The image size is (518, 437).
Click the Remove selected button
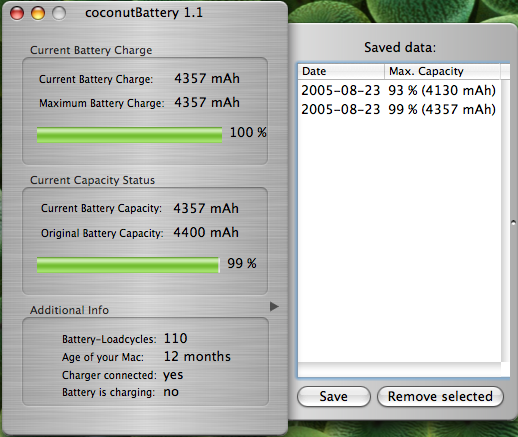[440, 397]
